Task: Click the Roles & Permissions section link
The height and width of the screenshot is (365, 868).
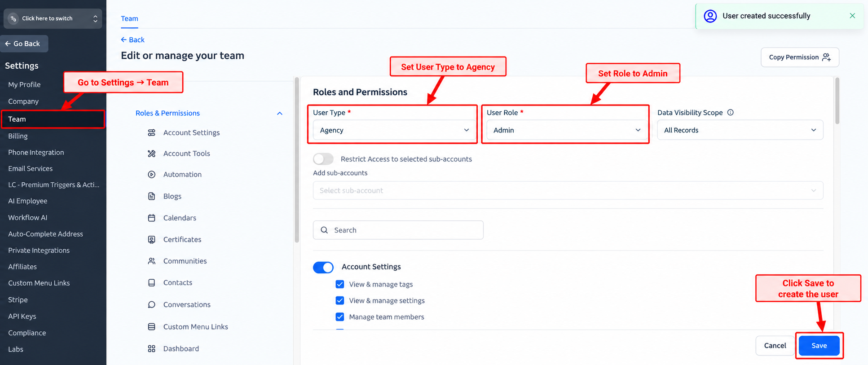Action: pos(167,113)
